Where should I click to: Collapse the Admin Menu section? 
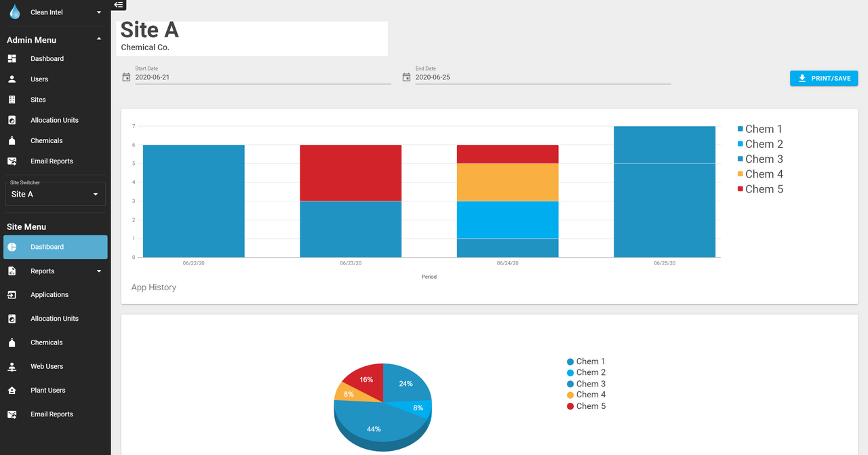point(99,39)
